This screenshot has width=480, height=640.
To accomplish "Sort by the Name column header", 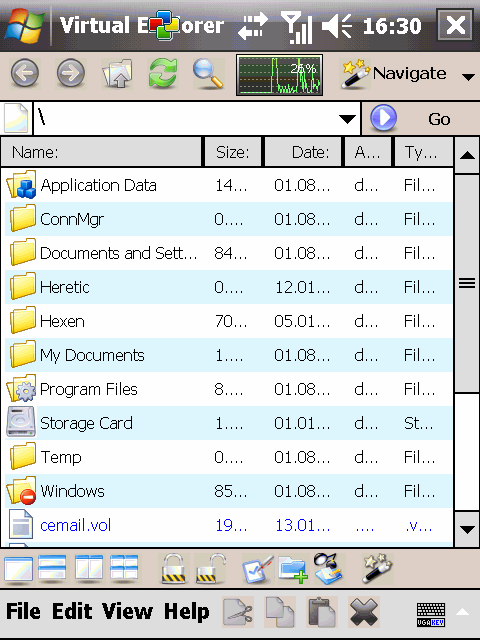I will (101, 152).
